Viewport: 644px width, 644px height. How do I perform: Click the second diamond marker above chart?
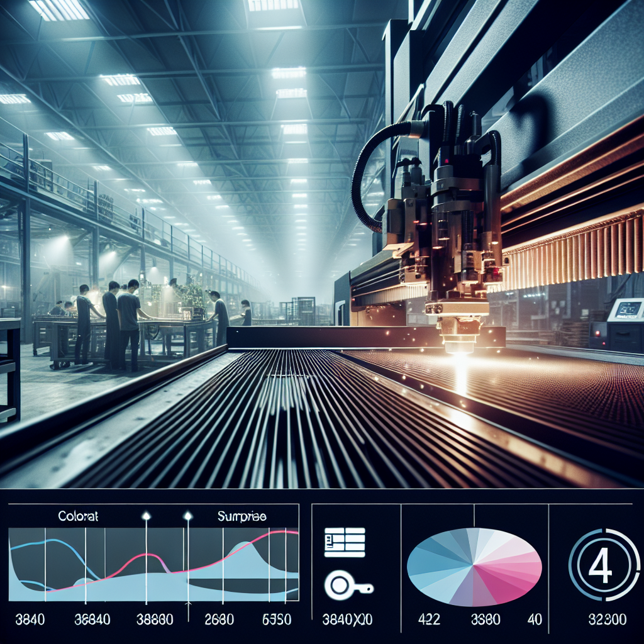[x=187, y=516]
